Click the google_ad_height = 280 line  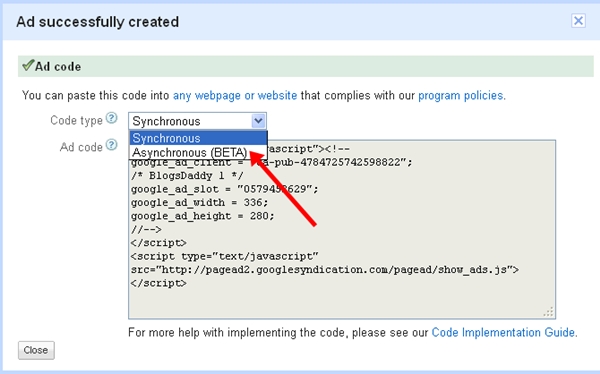(x=202, y=216)
